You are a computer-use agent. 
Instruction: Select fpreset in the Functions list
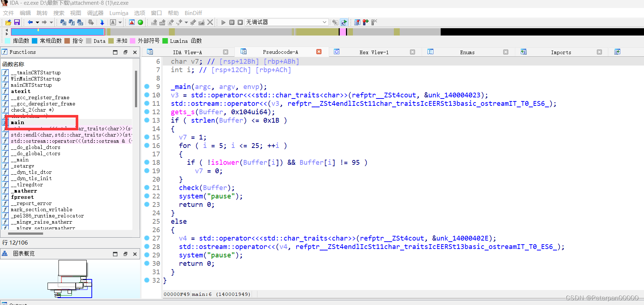click(22, 197)
